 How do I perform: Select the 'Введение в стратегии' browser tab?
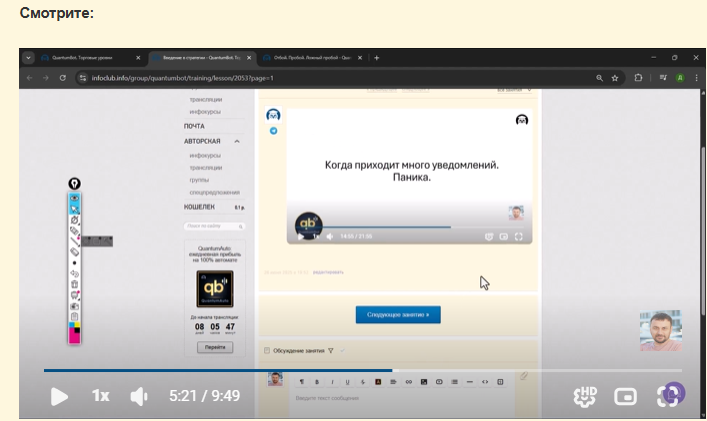point(202,58)
